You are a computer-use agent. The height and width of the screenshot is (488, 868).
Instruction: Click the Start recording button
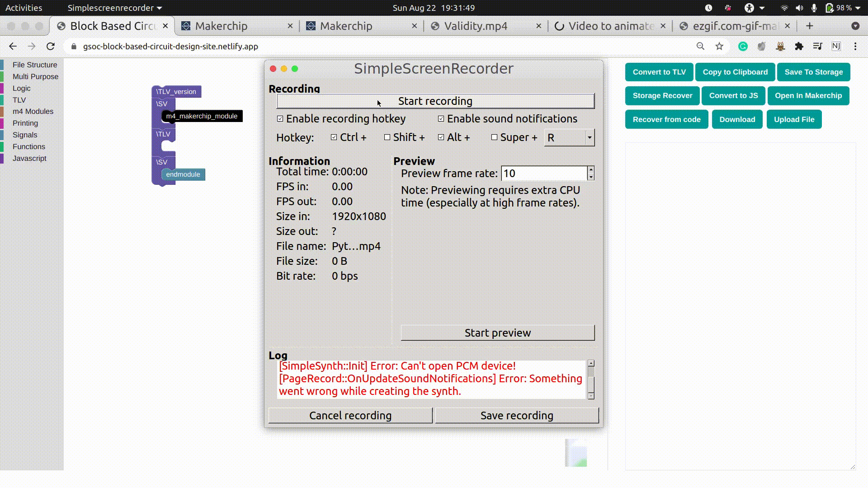(x=435, y=101)
